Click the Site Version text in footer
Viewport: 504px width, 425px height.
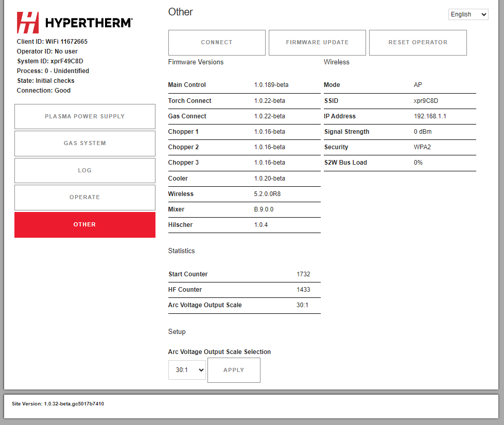tap(58, 404)
